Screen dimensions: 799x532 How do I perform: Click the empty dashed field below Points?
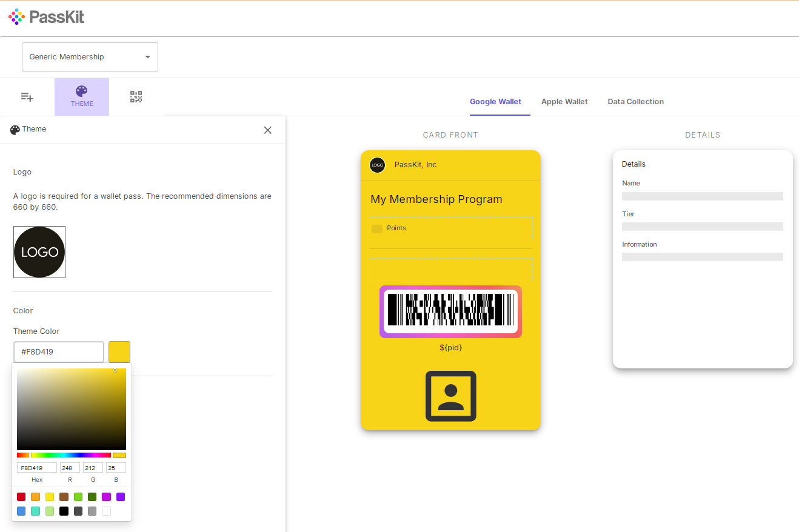(451, 269)
